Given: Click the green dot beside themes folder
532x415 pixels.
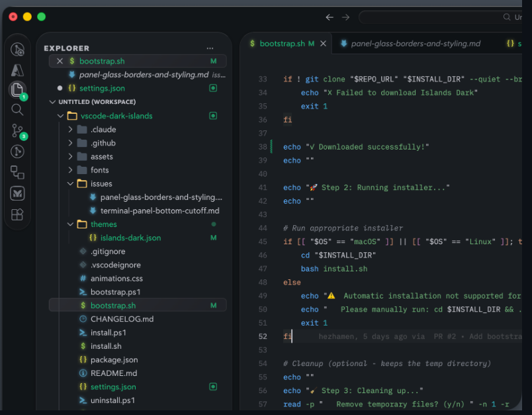Looking at the screenshot, I should click(214, 224).
